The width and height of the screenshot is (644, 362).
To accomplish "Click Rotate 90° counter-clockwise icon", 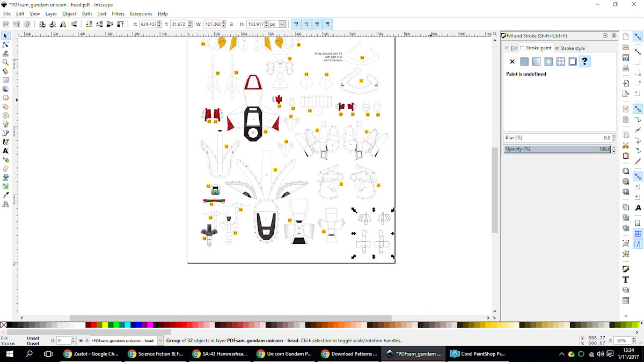I will click(41, 24).
